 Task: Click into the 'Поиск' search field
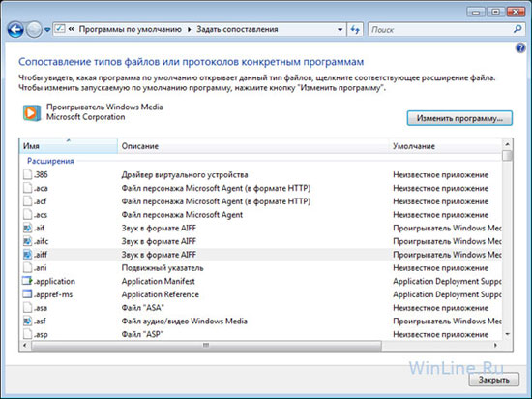[441, 30]
